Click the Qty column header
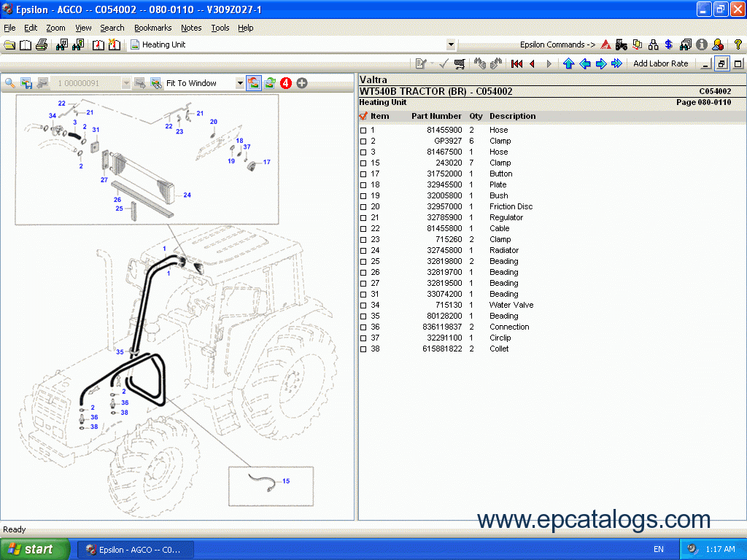This screenshot has width=747, height=560. (x=476, y=116)
